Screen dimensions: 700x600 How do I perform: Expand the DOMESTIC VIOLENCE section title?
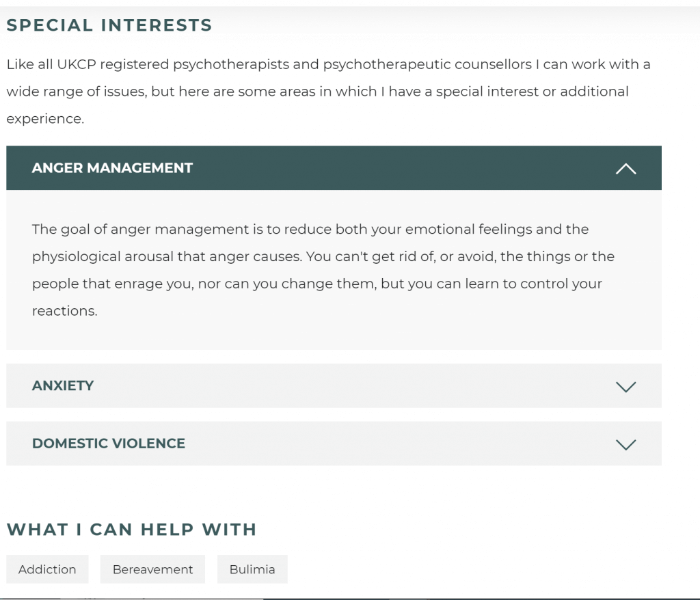109,444
